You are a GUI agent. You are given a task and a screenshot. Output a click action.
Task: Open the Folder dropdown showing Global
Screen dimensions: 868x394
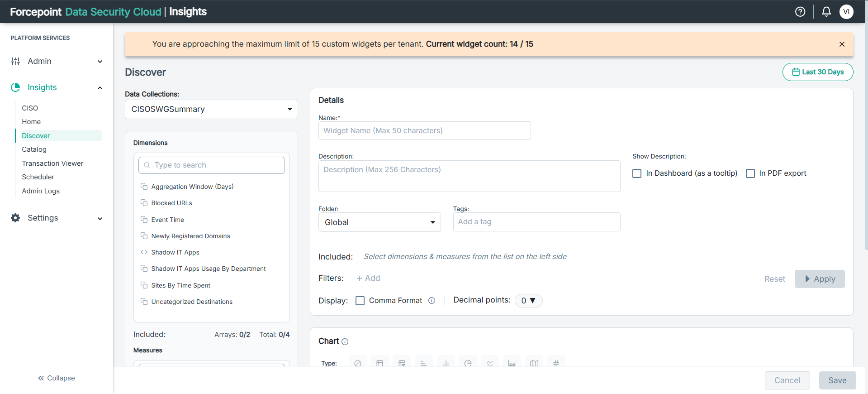pyautogui.click(x=379, y=222)
